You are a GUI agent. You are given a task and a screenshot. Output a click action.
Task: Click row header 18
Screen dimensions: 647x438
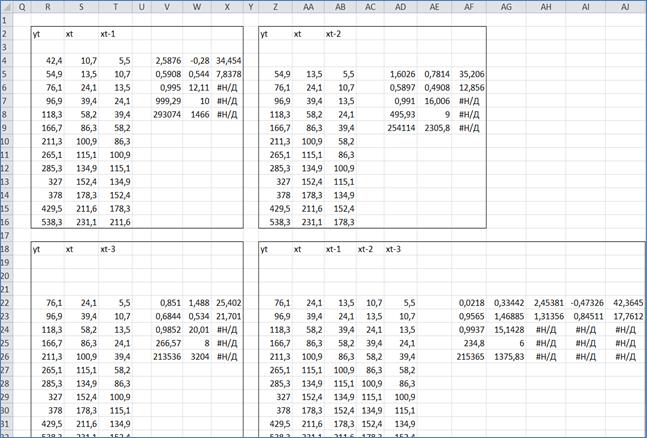coord(6,248)
